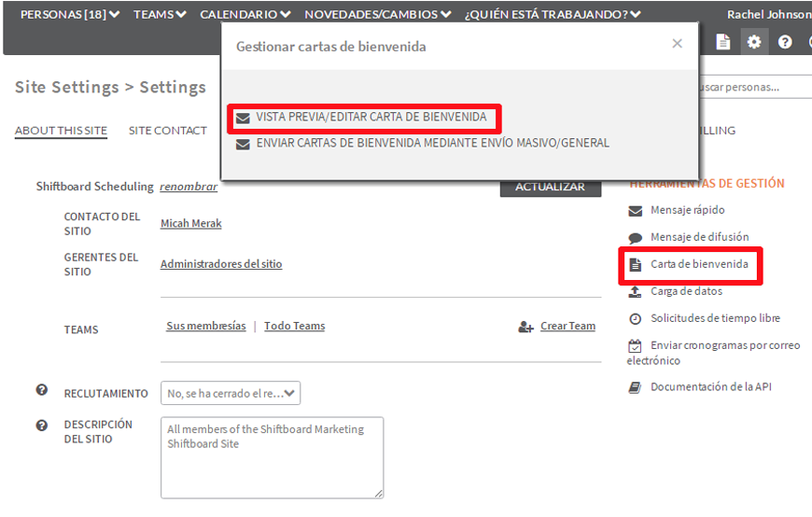Choose Enviar cartas de bienvenida mediante envío masivo
This screenshot has width=812, height=517.
point(433,143)
